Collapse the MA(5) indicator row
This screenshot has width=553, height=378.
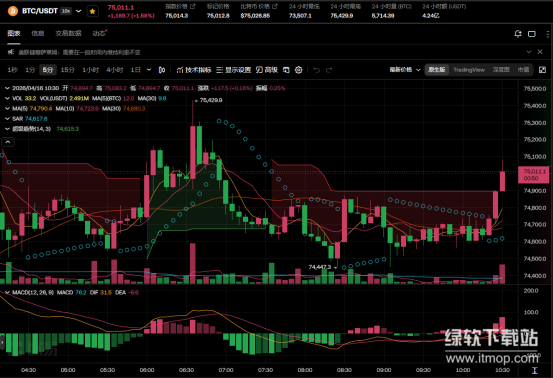click(7, 109)
